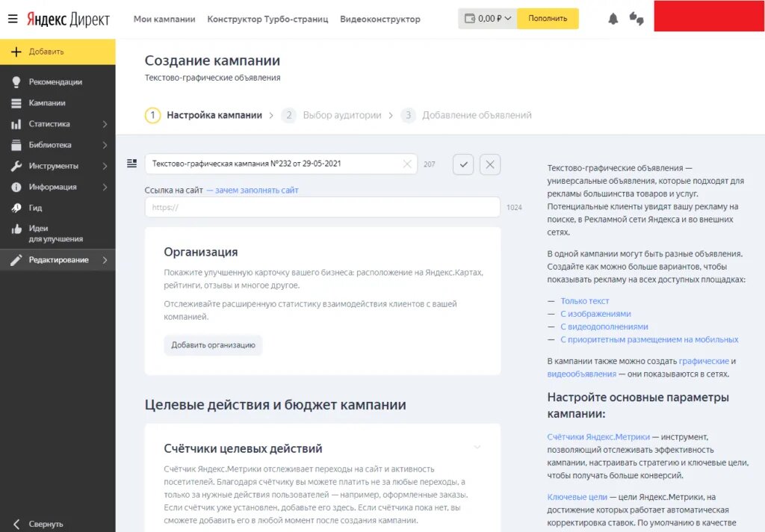Open the Счётчики Яндекс.Метрики link
Viewport: 765px width, 532px height.
pyautogui.click(x=598, y=437)
